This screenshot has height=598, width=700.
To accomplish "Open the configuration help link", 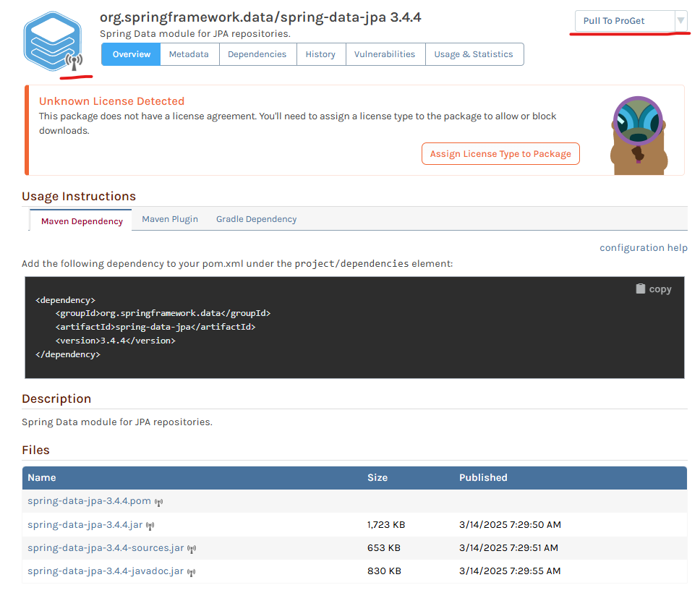I will click(x=644, y=248).
